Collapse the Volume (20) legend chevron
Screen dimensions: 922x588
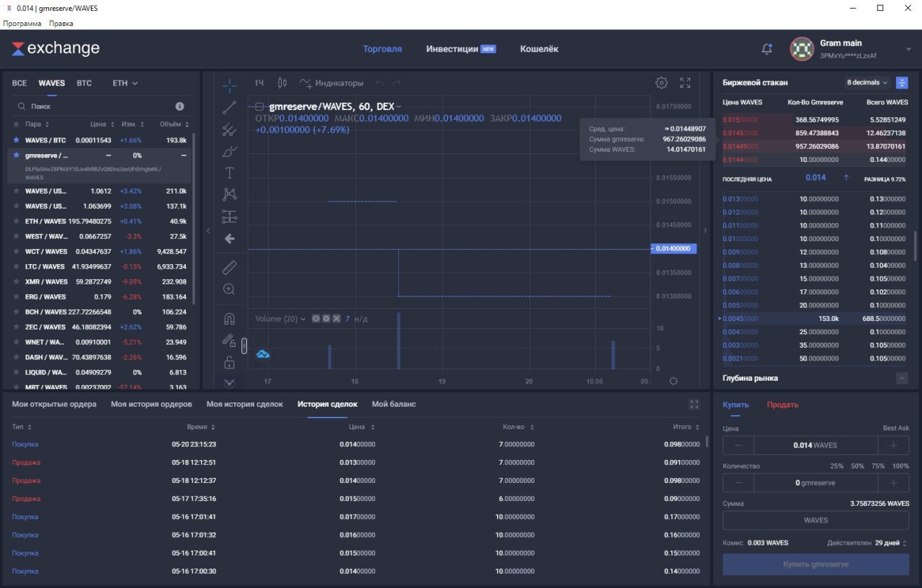tap(303, 319)
